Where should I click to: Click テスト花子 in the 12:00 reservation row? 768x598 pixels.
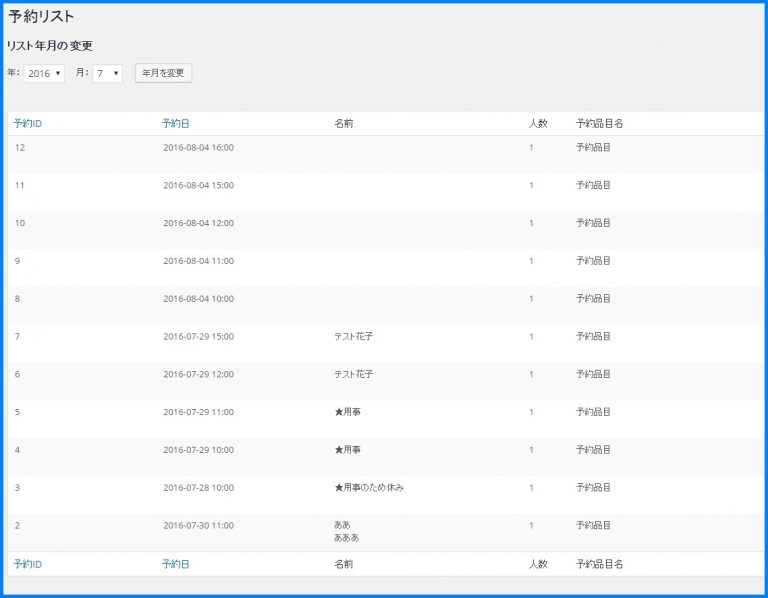(353, 374)
